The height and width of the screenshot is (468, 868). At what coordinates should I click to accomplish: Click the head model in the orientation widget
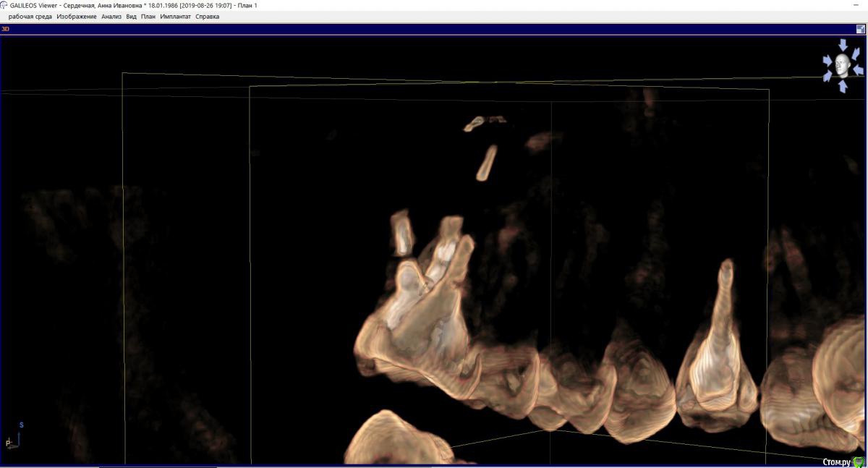coord(842,64)
